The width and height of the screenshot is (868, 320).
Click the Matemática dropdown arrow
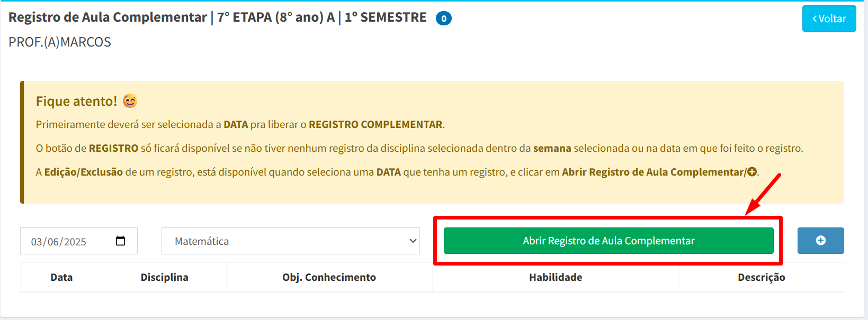413,241
